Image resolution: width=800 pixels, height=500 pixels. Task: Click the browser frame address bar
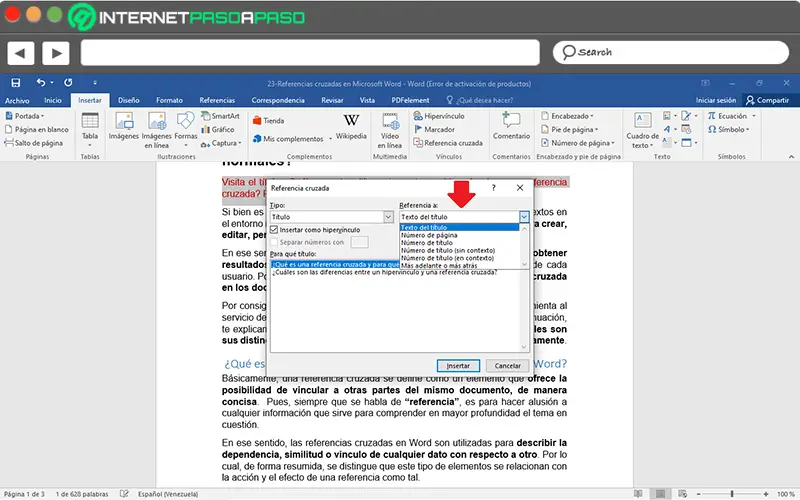pyautogui.click(x=310, y=53)
